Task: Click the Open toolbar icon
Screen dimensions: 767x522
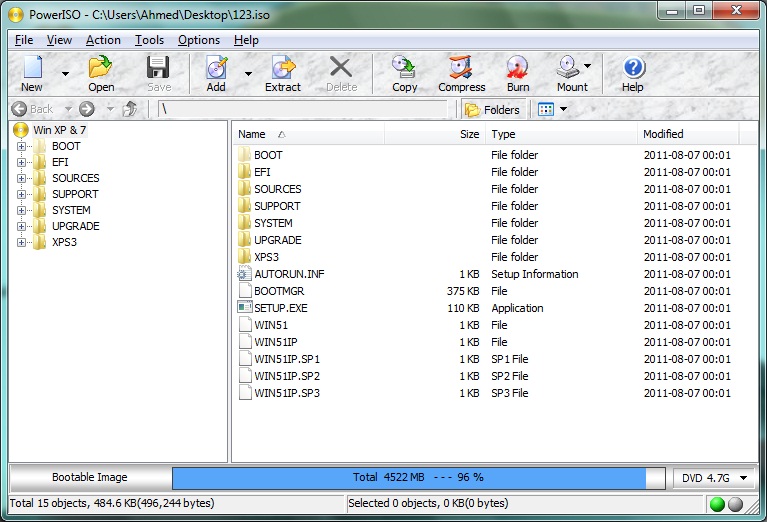Action: pyautogui.click(x=100, y=67)
